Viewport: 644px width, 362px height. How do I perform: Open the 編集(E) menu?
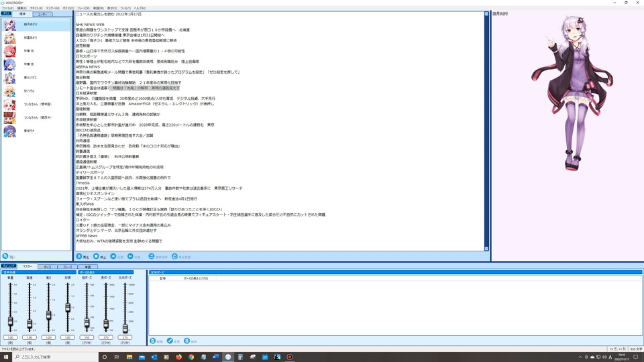pyautogui.click(x=21, y=8)
